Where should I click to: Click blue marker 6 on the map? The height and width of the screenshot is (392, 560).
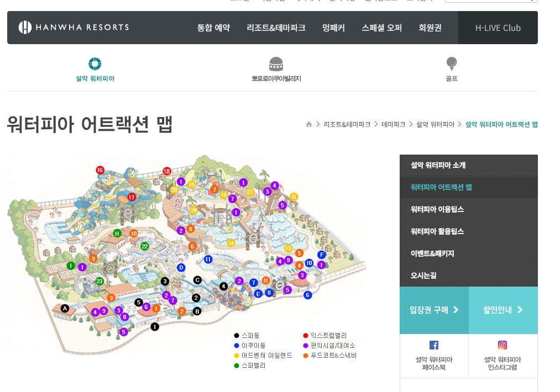click(x=307, y=295)
